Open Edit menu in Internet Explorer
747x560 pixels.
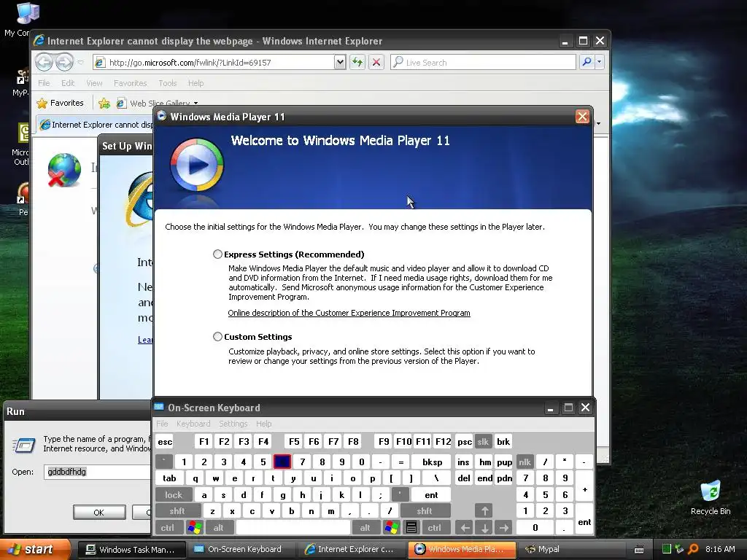(68, 83)
